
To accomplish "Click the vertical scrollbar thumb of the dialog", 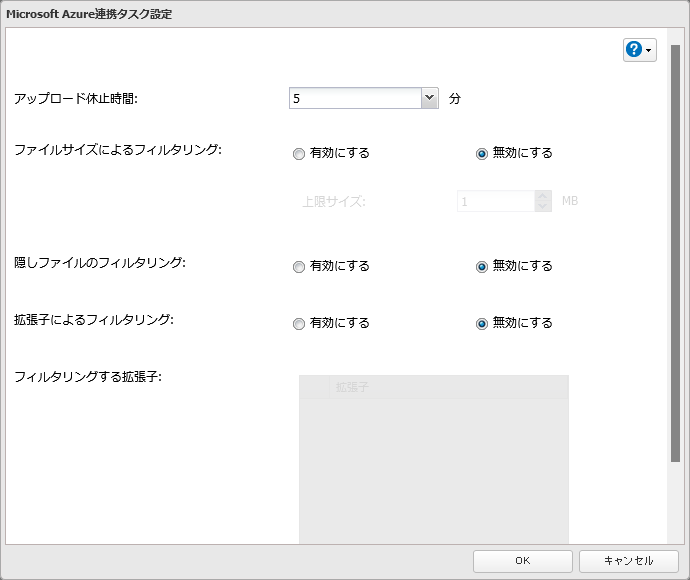I will 675,253.
